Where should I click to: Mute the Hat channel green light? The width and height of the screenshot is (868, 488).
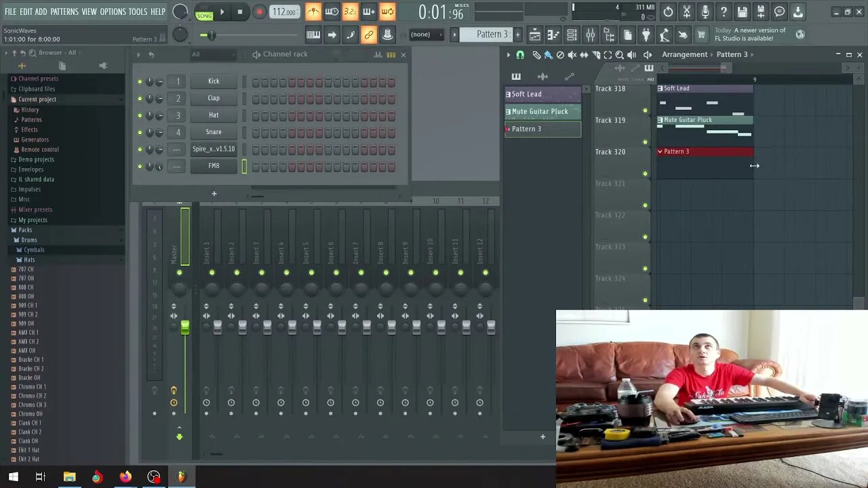coord(140,115)
